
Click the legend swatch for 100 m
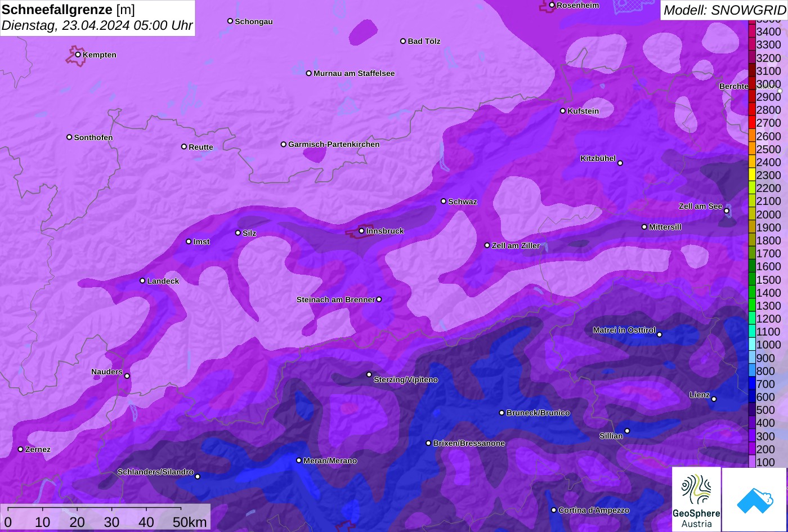click(x=752, y=462)
